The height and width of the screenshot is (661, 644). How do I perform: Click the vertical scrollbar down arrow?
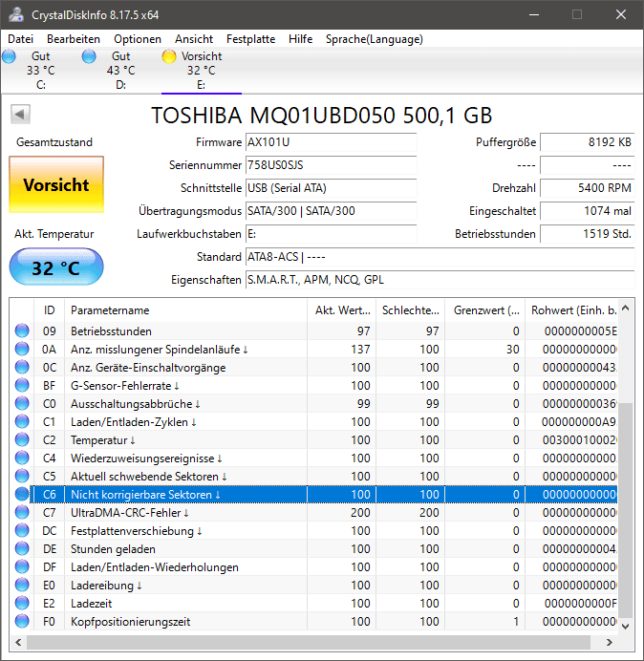coord(626,626)
